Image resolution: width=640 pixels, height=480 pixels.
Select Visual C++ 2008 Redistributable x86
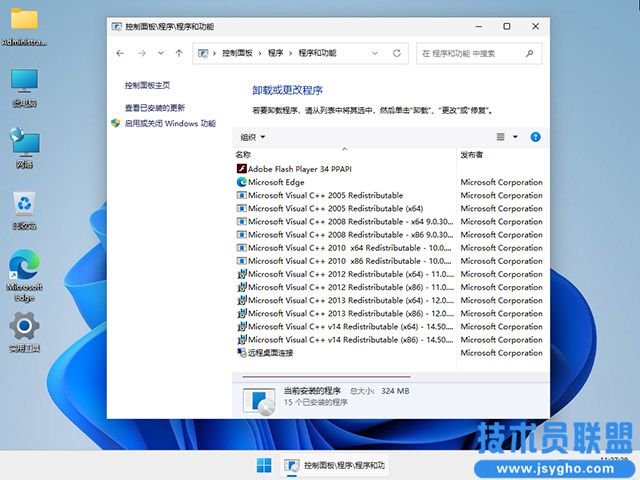350,235
